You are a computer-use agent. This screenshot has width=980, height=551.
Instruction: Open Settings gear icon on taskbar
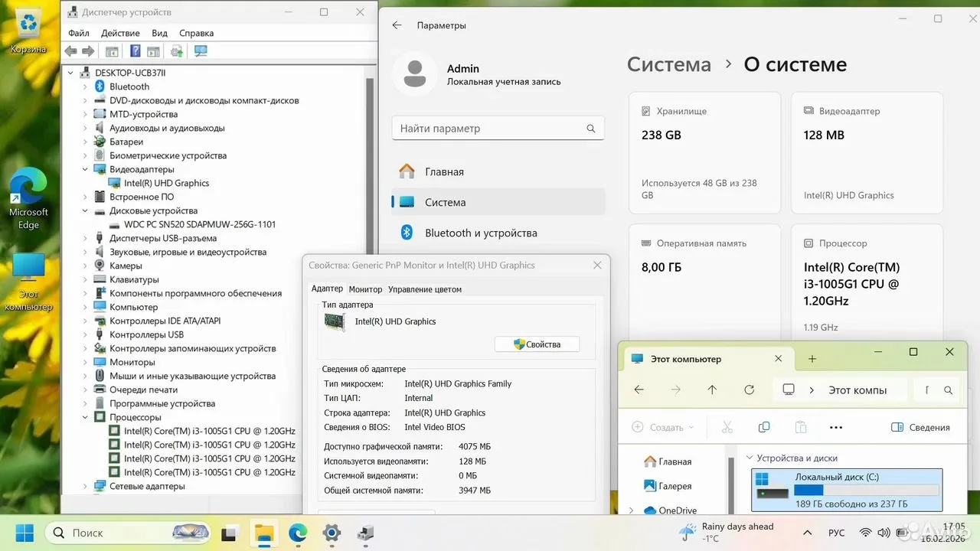pos(332,533)
